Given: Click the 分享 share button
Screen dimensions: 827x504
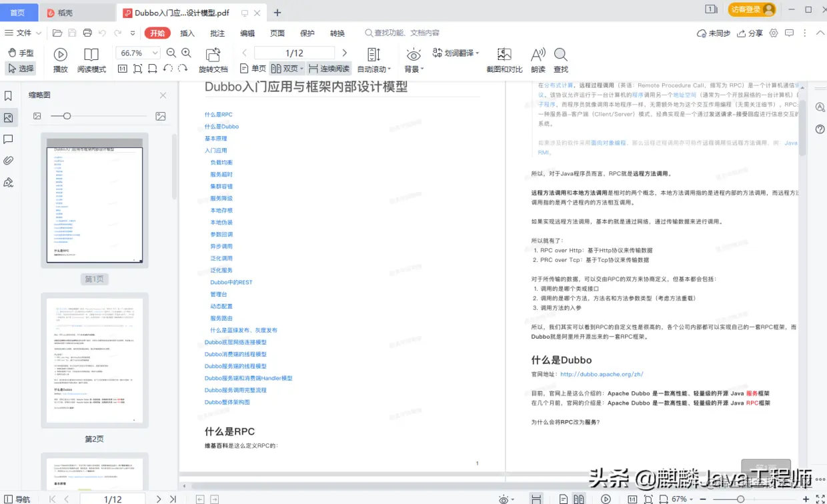Looking at the screenshot, I should click(749, 33).
